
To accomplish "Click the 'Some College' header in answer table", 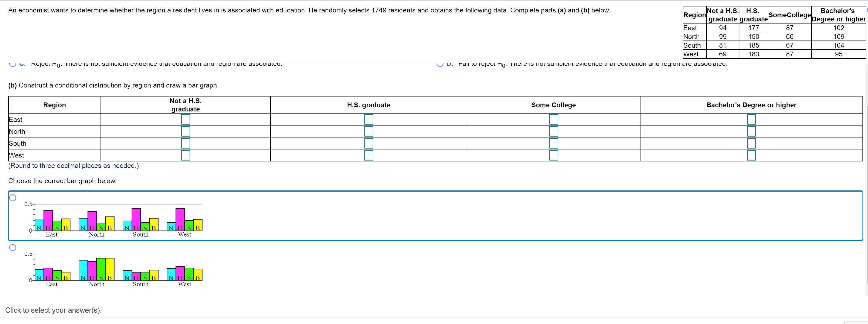I will click(x=553, y=105).
